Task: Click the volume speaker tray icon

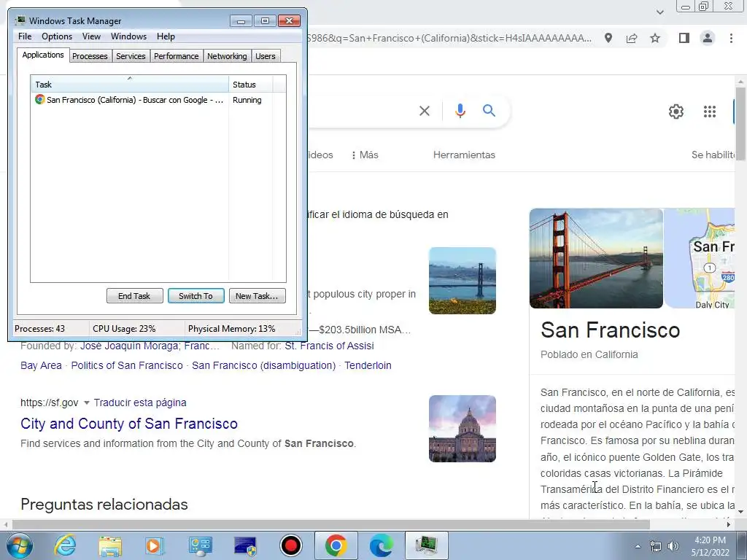Action: pyautogui.click(x=673, y=546)
